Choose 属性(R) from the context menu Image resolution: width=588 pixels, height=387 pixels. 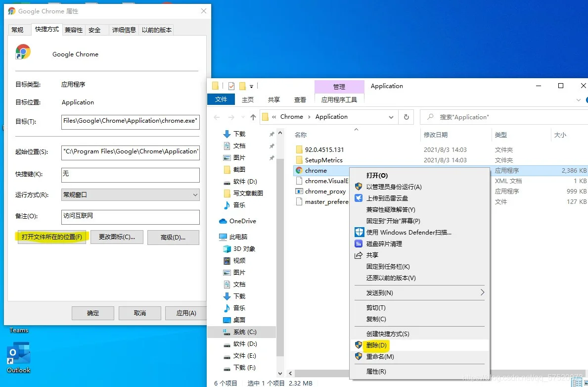pyautogui.click(x=420, y=371)
